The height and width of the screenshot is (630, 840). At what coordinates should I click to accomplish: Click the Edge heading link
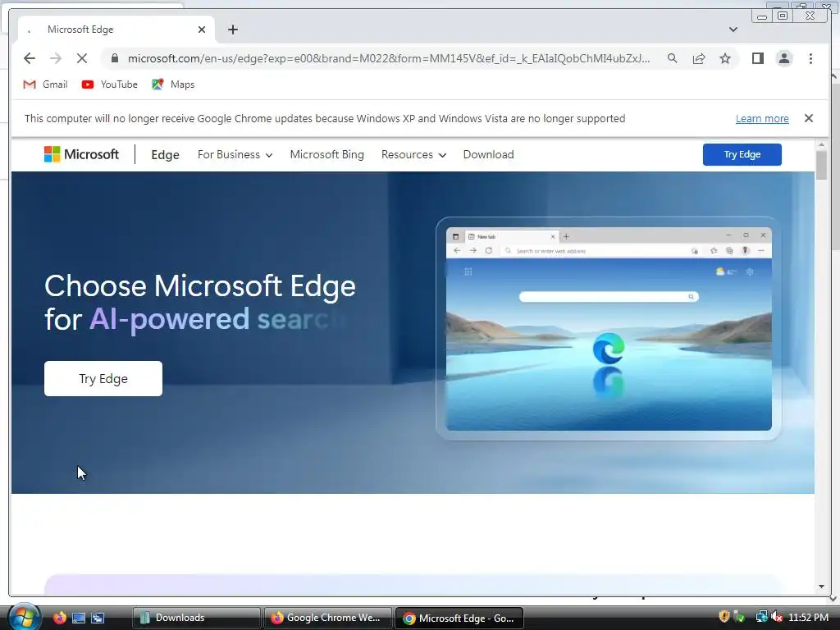coord(165,155)
